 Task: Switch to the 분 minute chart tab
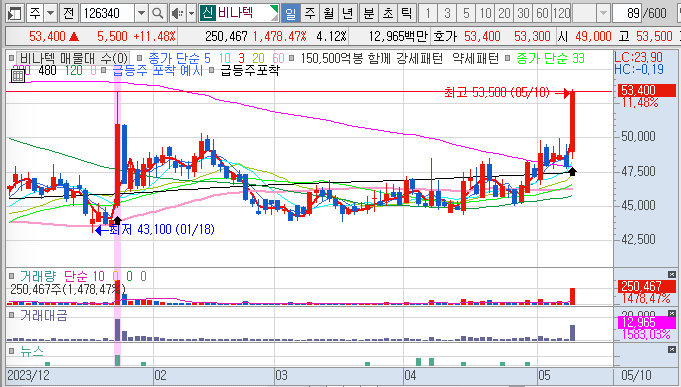[x=368, y=13]
